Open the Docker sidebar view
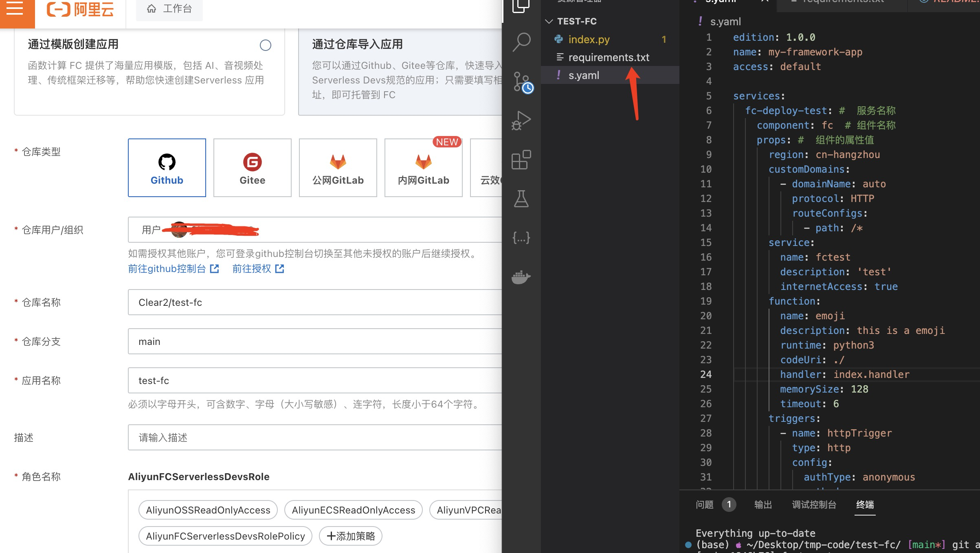This screenshot has height=553, width=980. tap(521, 277)
